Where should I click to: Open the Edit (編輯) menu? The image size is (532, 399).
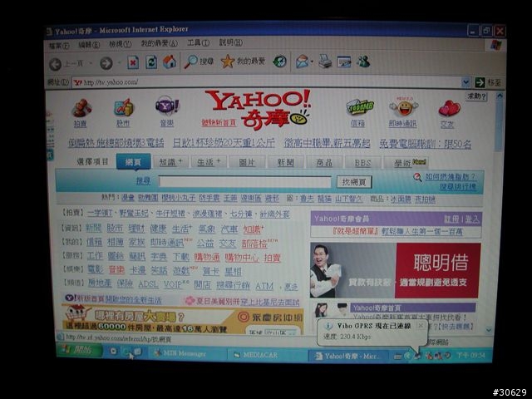[89, 45]
